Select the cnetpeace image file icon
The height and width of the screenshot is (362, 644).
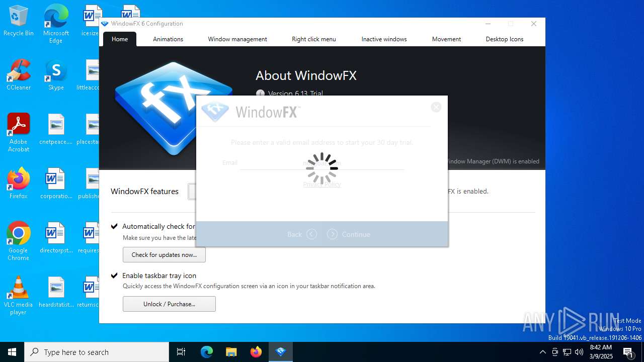click(56, 130)
